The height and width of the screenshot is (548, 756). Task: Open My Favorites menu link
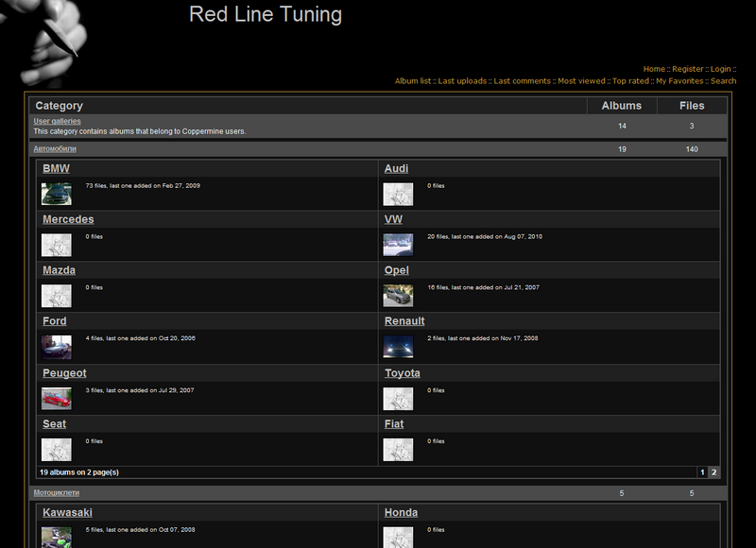coord(679,81)
